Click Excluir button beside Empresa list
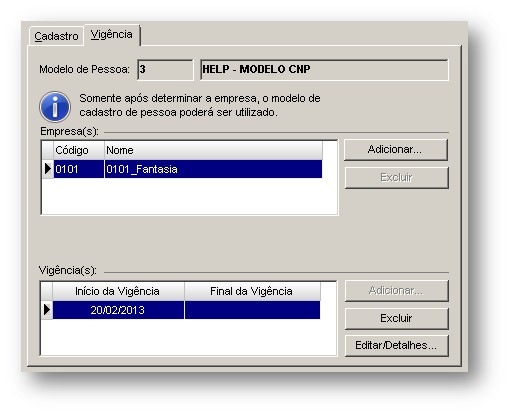The width and height of the screenshot is (510, 414). (396, 178)
